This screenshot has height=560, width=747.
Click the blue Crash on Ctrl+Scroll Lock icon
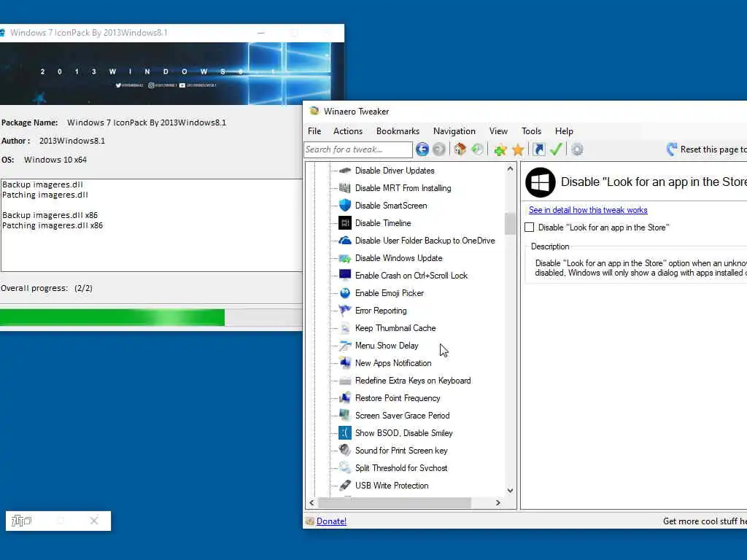point(345,275)
